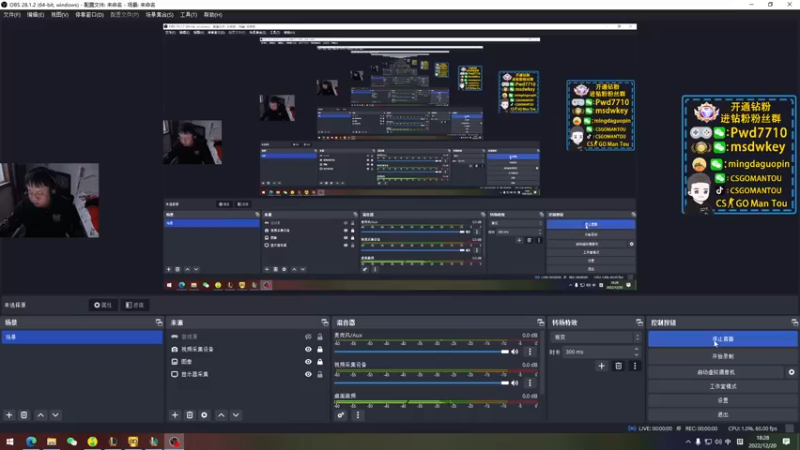Screen dimensions: 800x450
Task: Pop out the 来源 dock with its float icon
Action: (324, 322)
